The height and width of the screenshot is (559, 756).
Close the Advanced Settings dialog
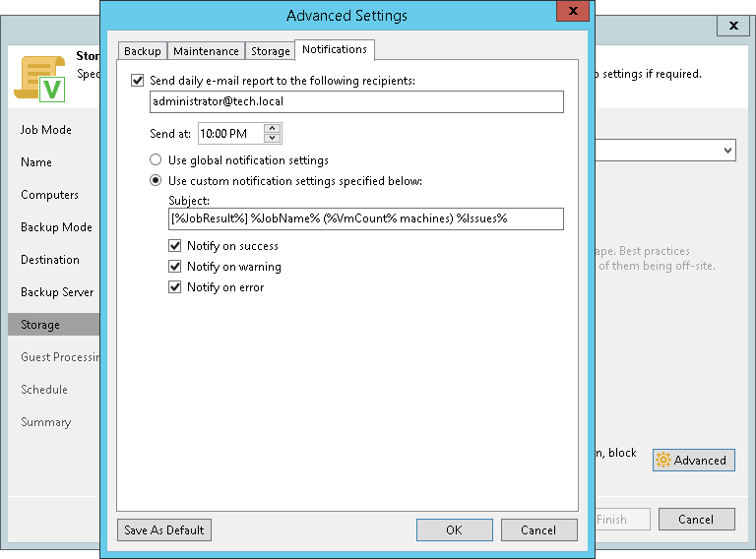(x=573, y=11)
